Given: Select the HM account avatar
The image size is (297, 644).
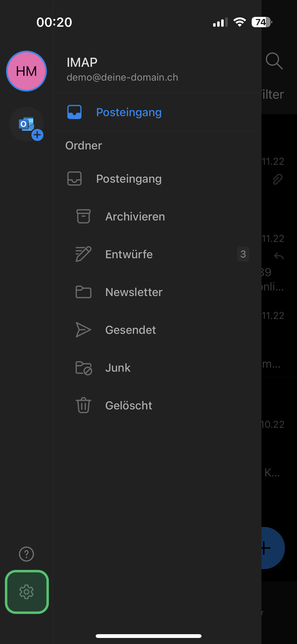Looking at the screenshot, I should (x=26, y=71).
